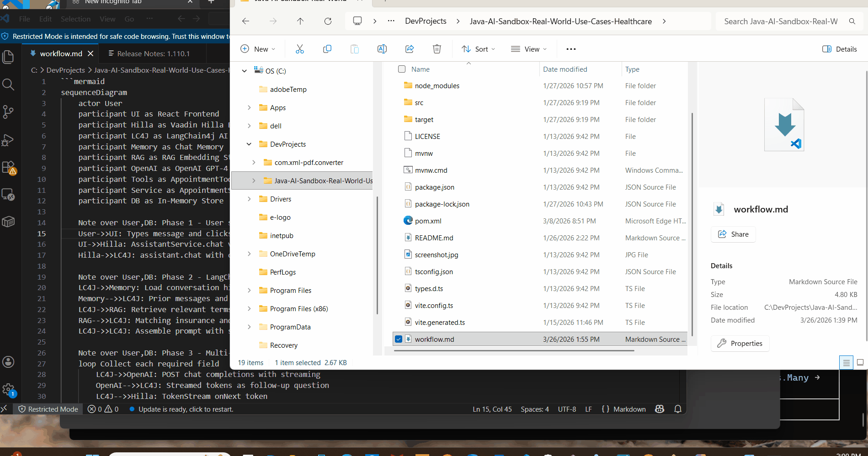
Task: Expand the Apps folder node
Action: click(249, 107)
